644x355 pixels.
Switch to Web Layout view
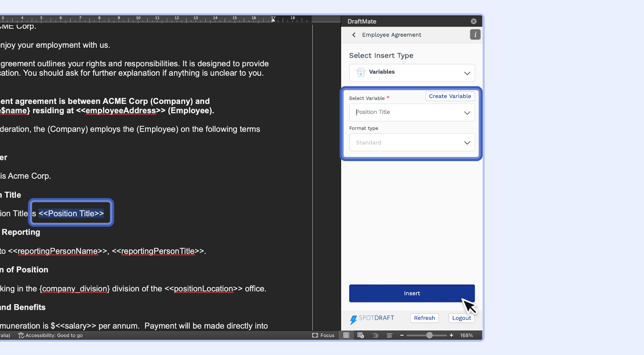[x=361, y=335]
